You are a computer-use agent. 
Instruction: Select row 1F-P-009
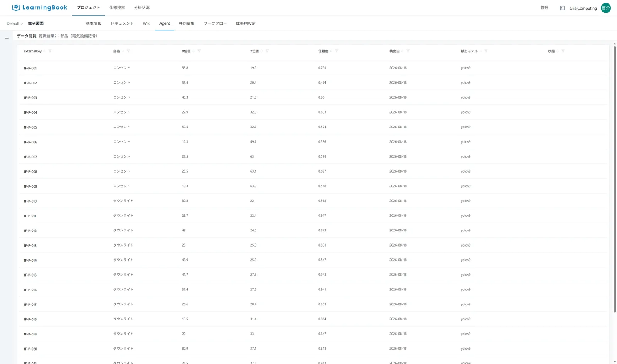tap(312, 186)
